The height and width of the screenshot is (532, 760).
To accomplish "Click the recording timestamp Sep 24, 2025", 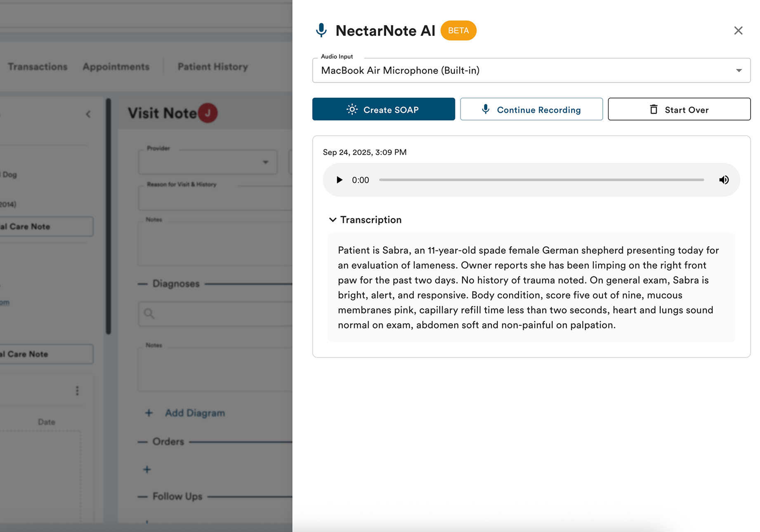I will tap(364, 152).
